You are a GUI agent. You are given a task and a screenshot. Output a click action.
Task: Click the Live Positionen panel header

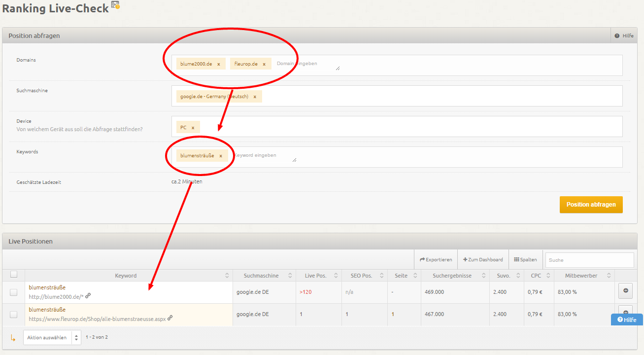pyautogui.click(x=319, y=241)
